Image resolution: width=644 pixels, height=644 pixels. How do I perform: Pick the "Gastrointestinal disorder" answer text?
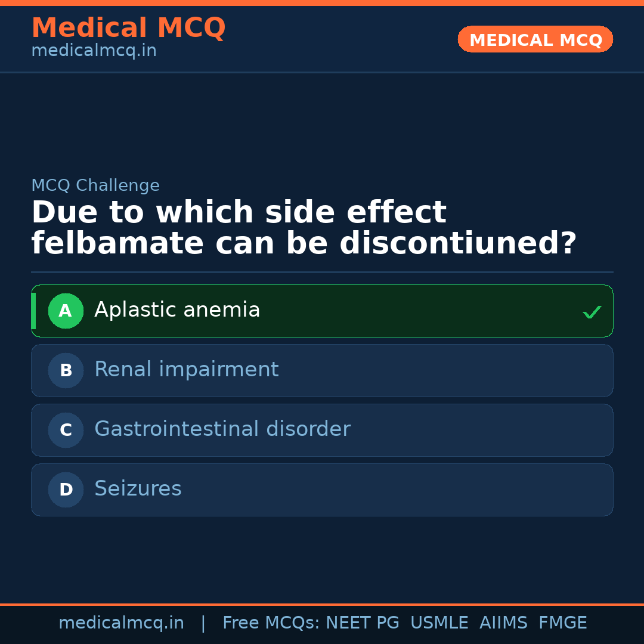click(222, 429)
